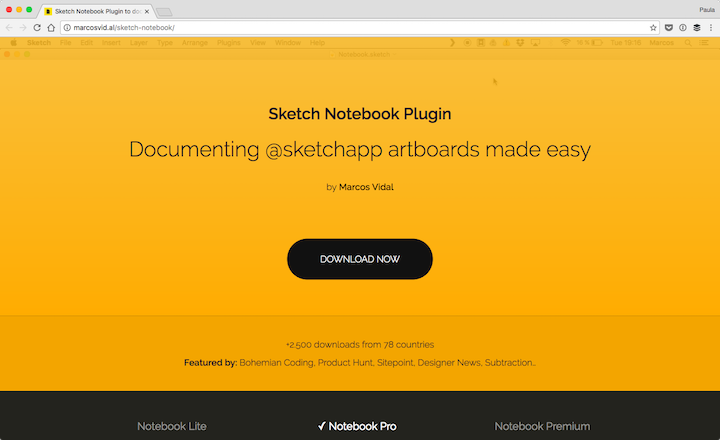Open the Subtraction featured link

pos(510,363)
